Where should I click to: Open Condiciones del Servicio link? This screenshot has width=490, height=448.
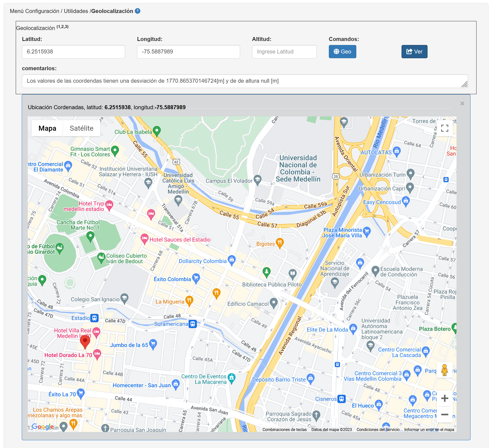(x=378, y=430)
